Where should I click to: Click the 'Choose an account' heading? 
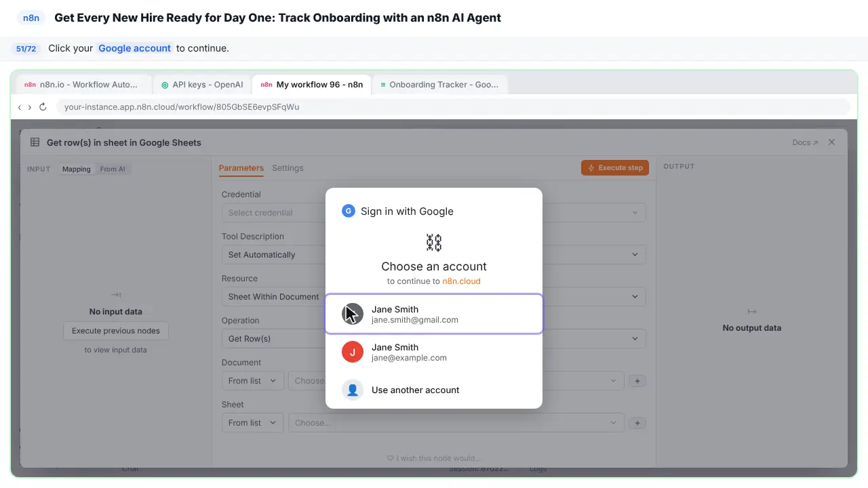pos(434,266)
